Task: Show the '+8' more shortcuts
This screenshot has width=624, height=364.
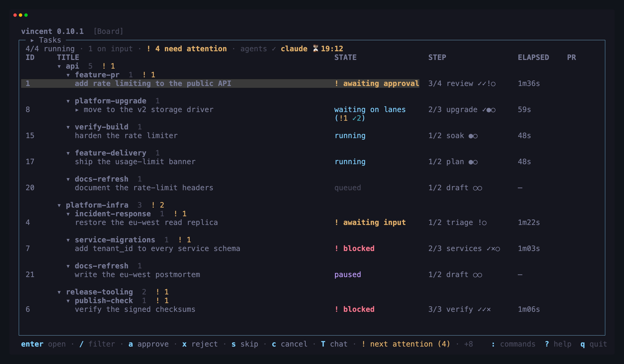Action: point(468,344)
